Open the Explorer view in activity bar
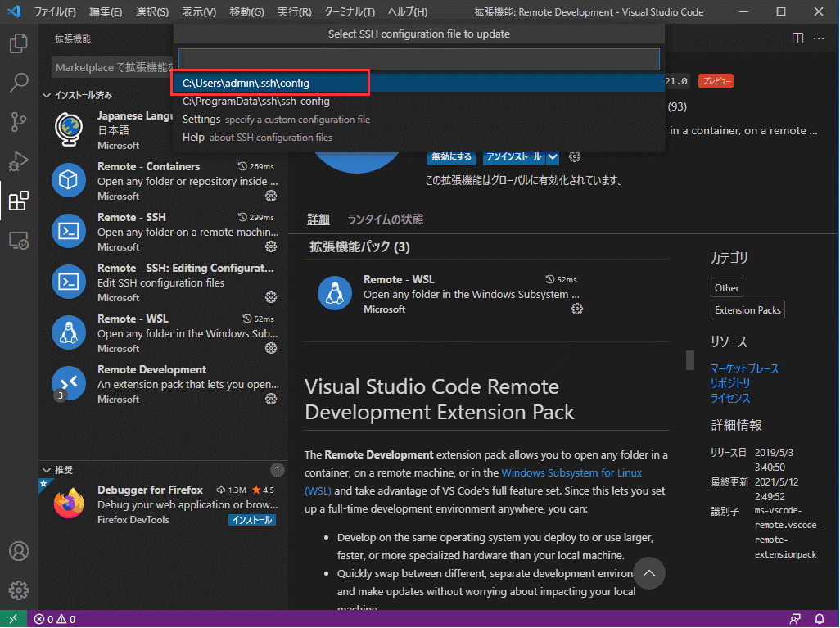 pos(19,43)
